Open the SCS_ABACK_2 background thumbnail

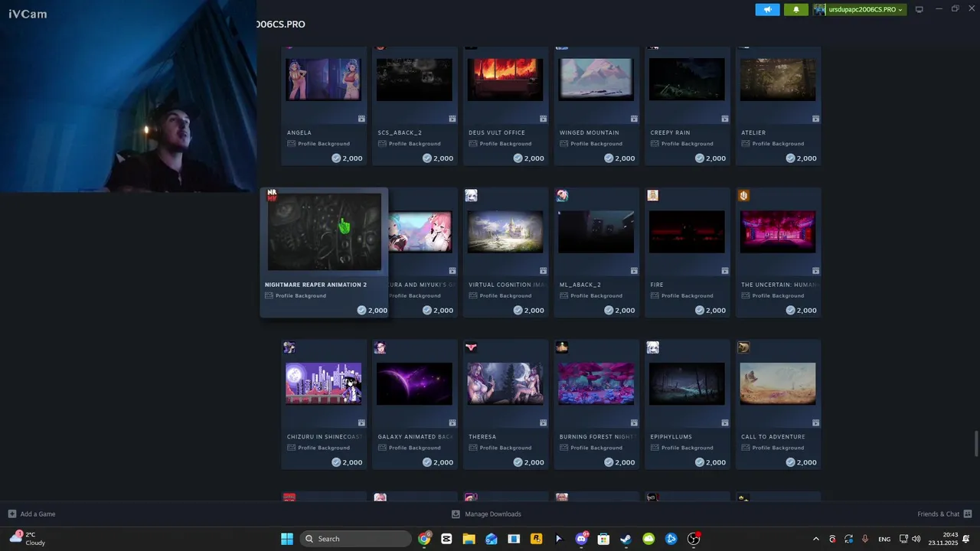pyautogui.click(x=414, y=80)
